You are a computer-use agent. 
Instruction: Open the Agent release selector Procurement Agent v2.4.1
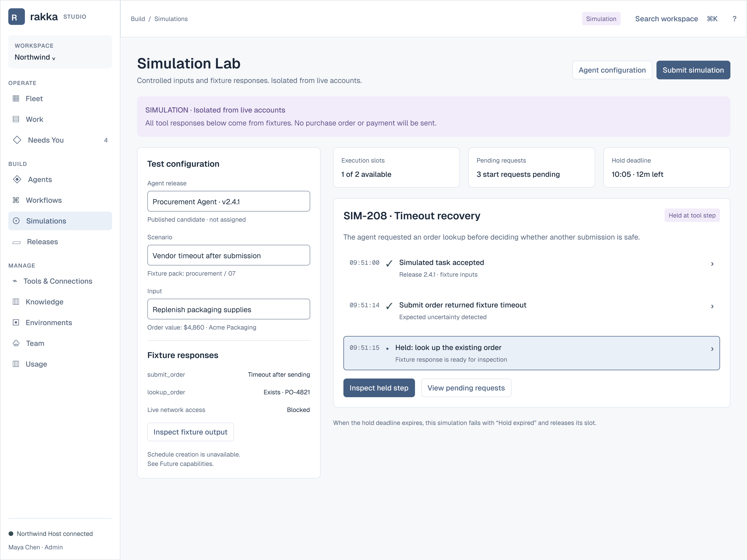click(x=229, y=201)
